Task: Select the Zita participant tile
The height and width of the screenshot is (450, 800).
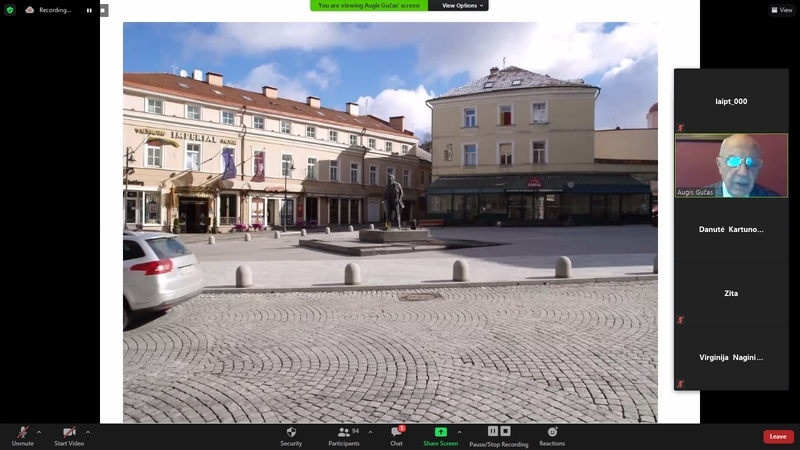Action: click(731, 293)
